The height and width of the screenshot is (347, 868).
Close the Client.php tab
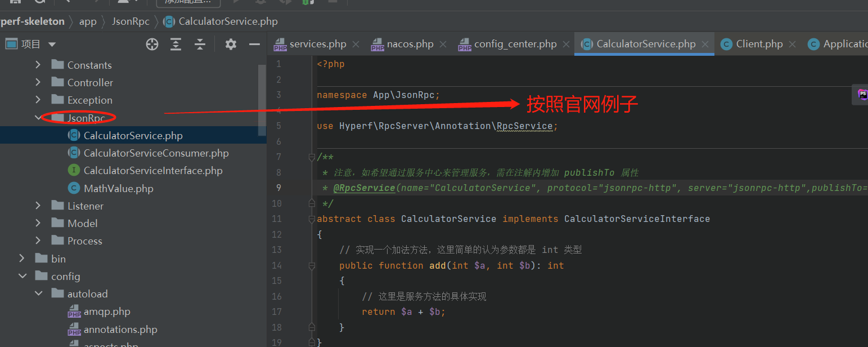[x=792, y=44]
